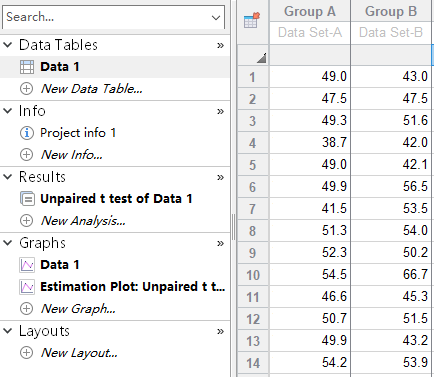Click the Data Set-B title cell

391,33
